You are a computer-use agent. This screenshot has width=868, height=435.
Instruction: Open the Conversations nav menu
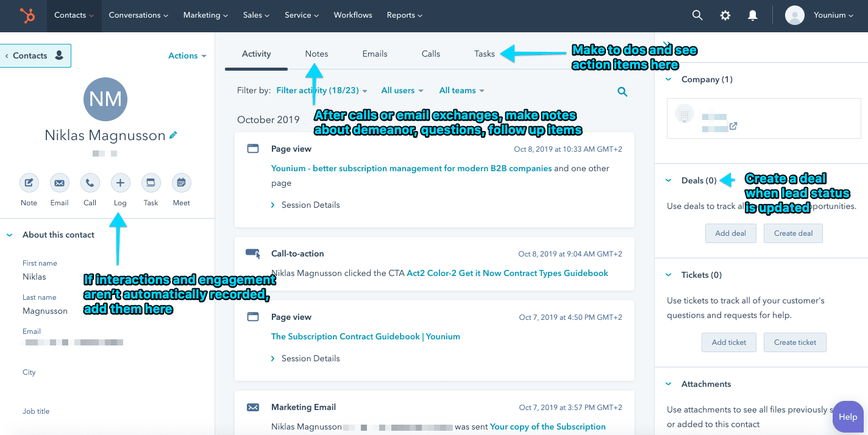138,15
